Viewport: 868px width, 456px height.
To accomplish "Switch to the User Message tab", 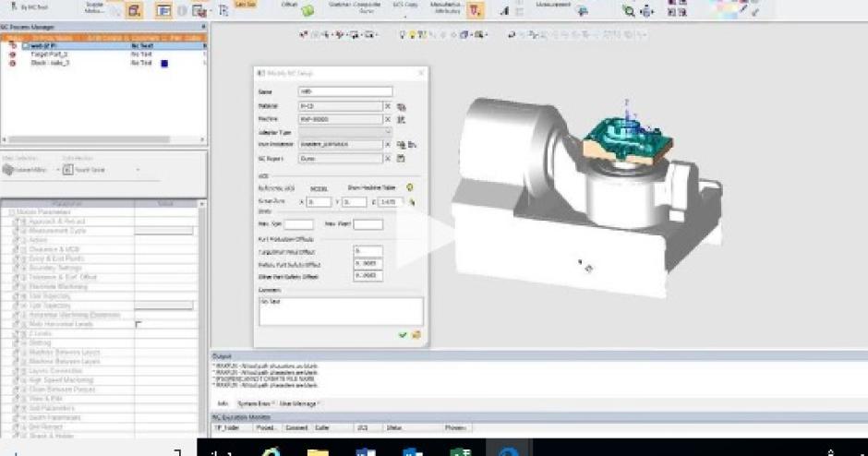I will [x=300, y=403].
